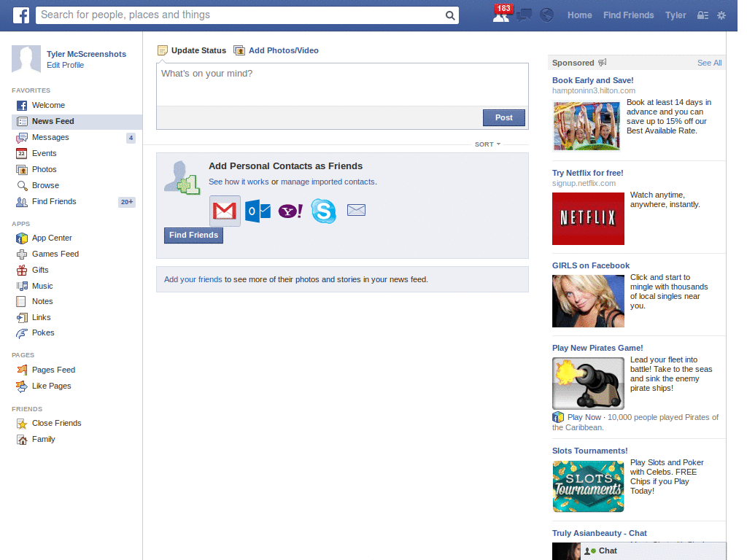Open the messages icon in top bar
This screenshot has width=747, height=560.
524,15
